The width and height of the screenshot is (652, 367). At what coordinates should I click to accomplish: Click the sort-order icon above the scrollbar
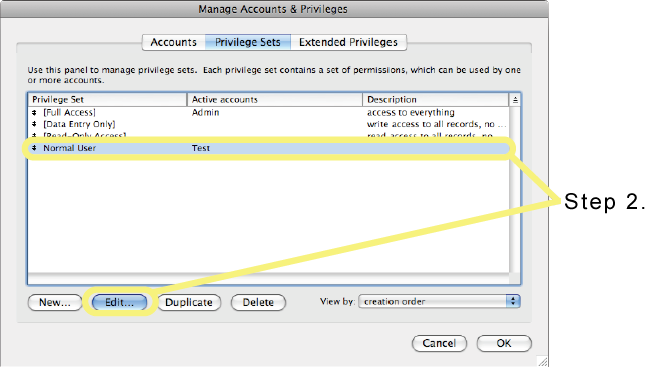(x=515, y=100)
